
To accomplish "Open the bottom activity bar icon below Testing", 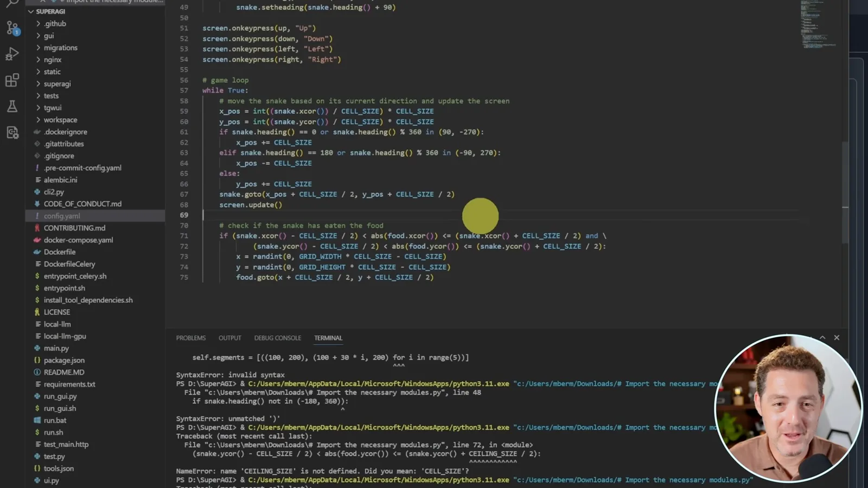I will click(12, 132).
